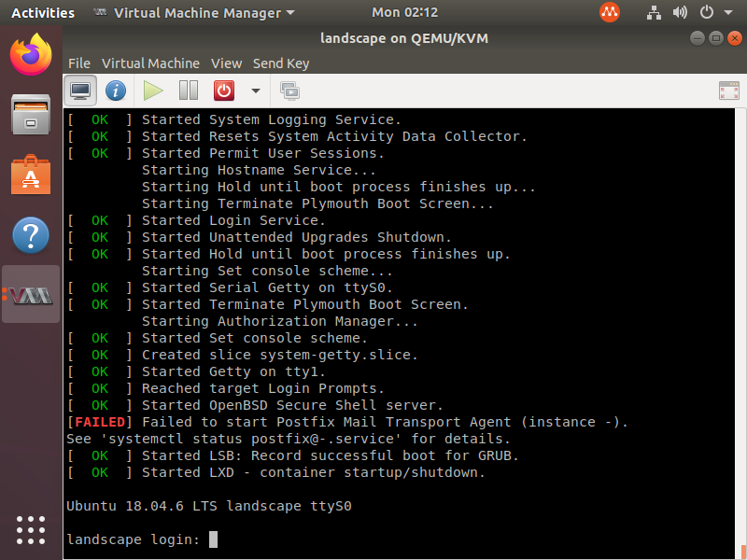Open Files manager in dock
Screen dimensions: 747x560
pyautogui.click(x=31, y=114)
